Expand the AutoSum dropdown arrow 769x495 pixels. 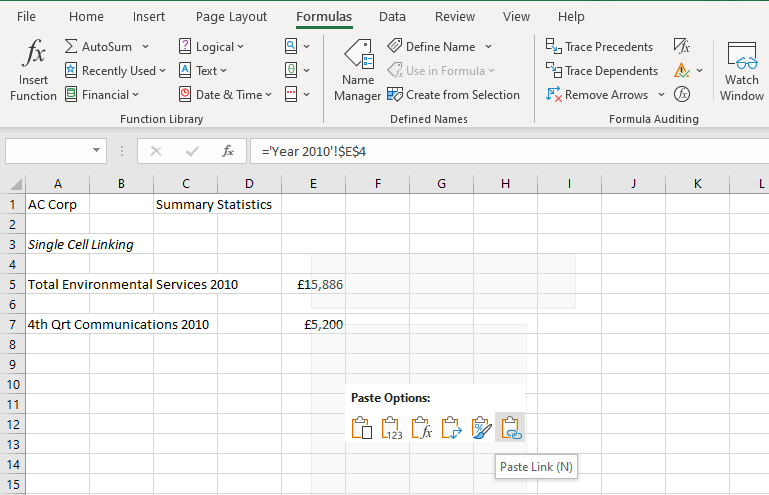click(145, 47)
